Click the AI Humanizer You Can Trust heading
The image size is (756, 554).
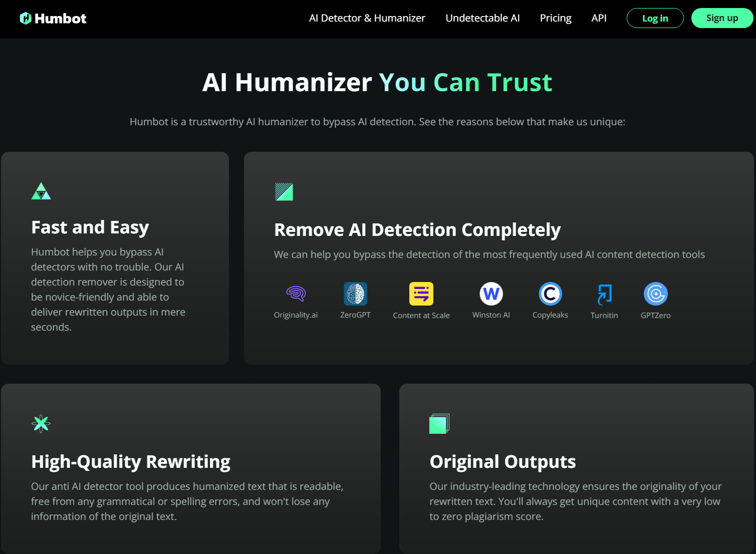pyautogui.click(x=377, y=82)
